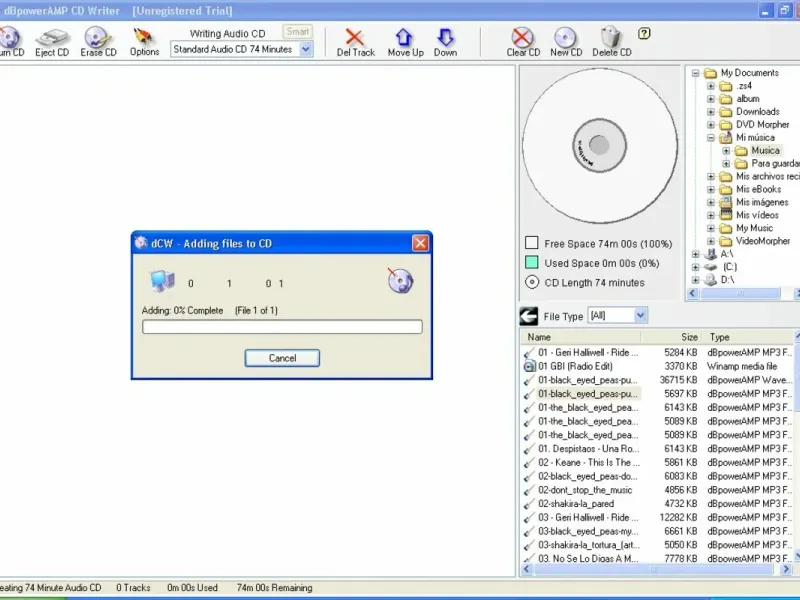Click the back arrow icon beside File Type
This screenshot has width=800, height=600.
coord(529,316)
